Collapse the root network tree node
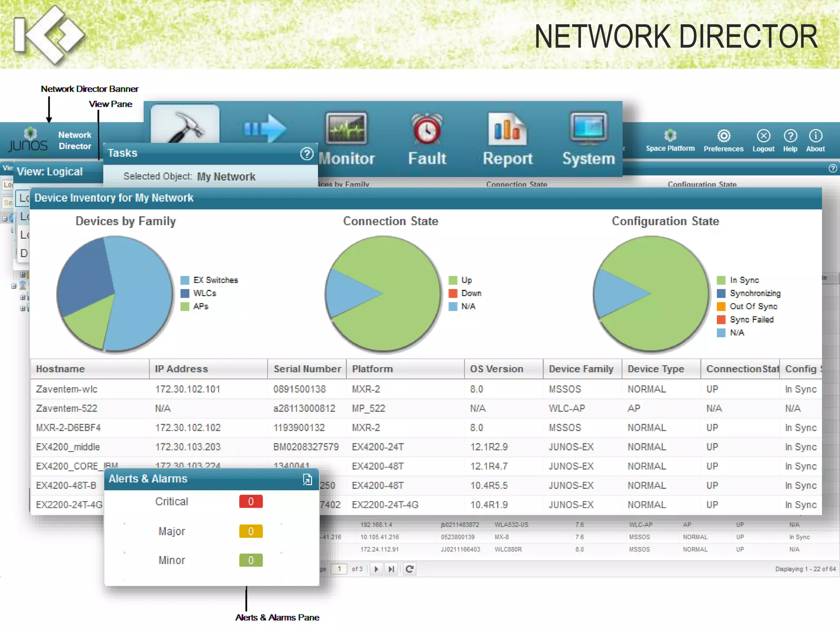 [x=5, y=219]
